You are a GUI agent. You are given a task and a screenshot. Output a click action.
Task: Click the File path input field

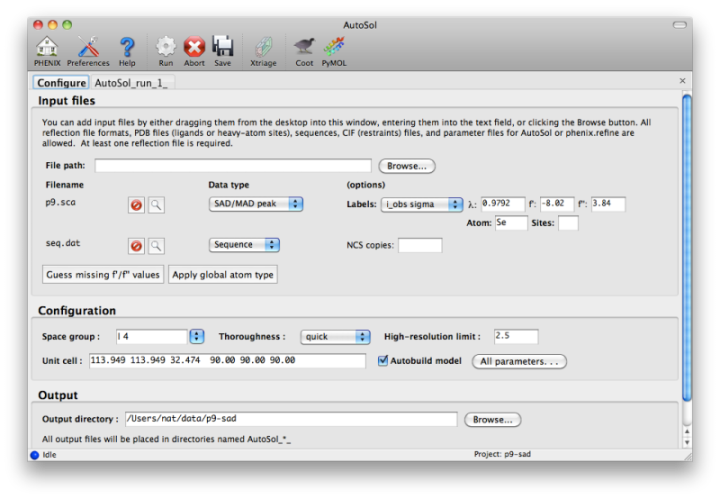[232, 166]
